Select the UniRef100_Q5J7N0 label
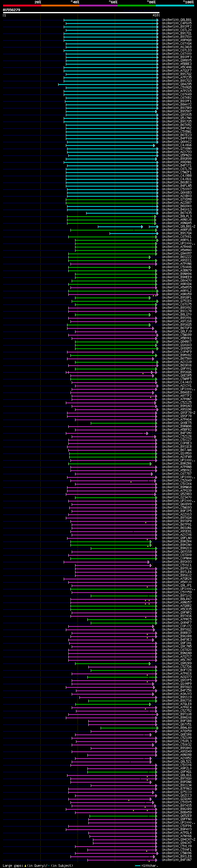The height and width of the screenshot is (868, 197). (x=177, y=118)
